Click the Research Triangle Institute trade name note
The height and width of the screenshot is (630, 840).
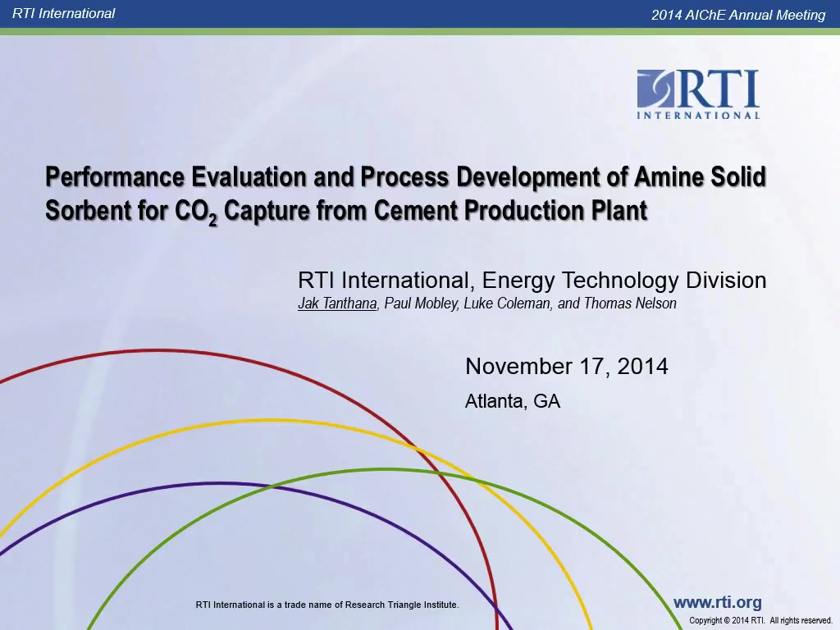pyautogui.click(x=327, y=605)
